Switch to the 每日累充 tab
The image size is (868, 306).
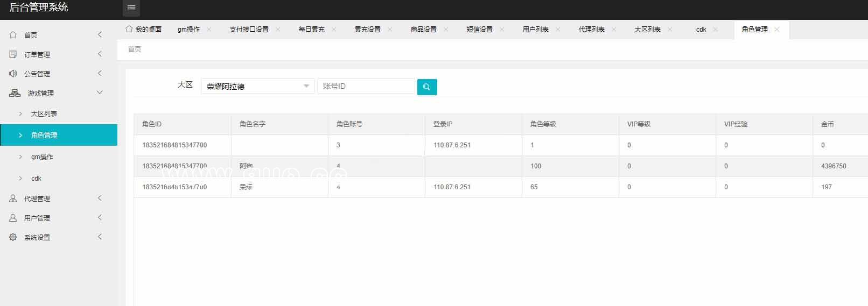click(x=311, y=30)
